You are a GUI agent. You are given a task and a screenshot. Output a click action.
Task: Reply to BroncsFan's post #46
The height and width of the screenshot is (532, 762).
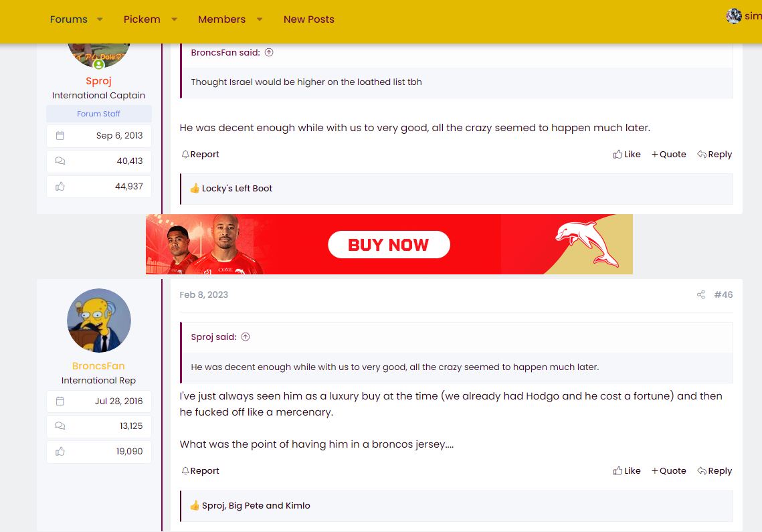715,470
